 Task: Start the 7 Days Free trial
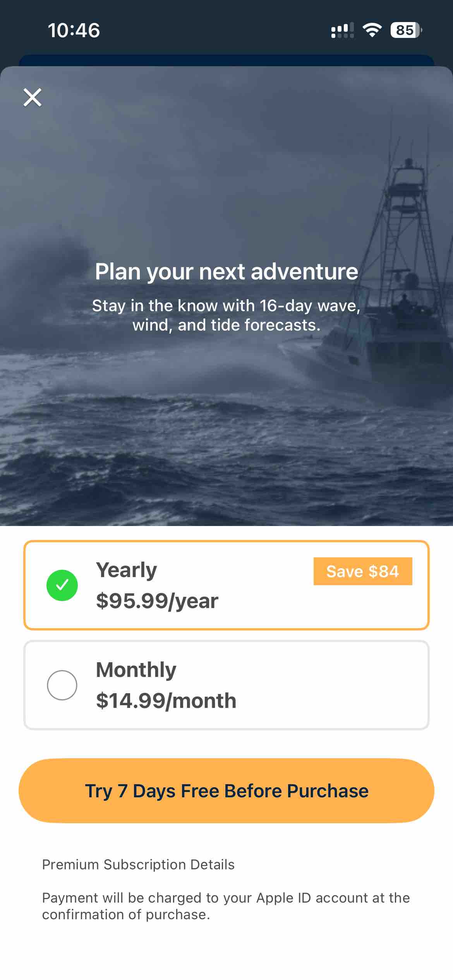point(226,791)
